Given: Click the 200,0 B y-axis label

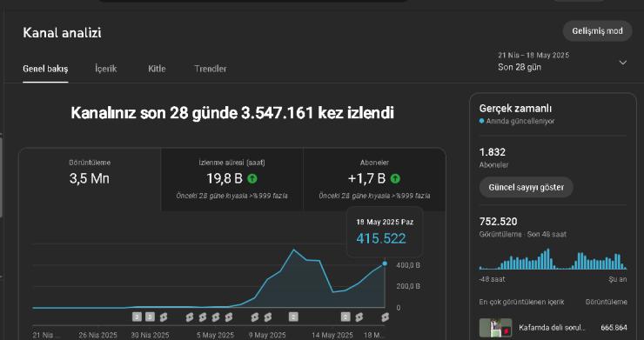Looking at the screenshot, I should click(408, 286).
